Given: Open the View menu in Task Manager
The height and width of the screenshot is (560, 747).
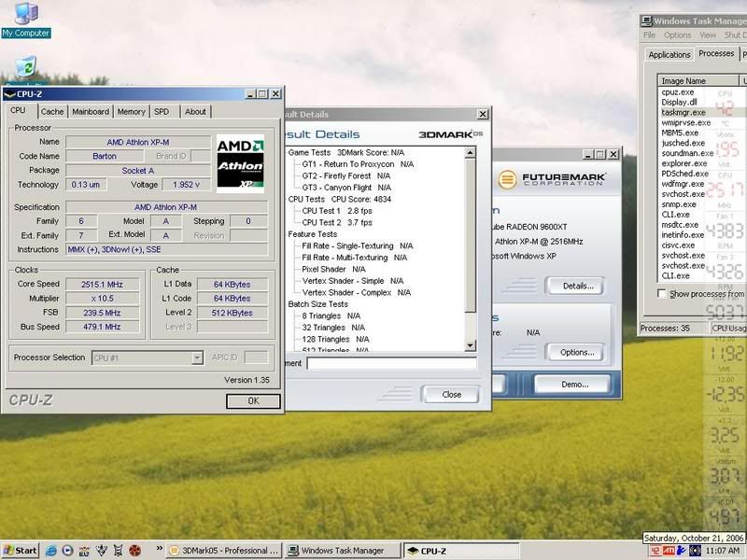Looking at the screenshot, I should click(708, 35).
